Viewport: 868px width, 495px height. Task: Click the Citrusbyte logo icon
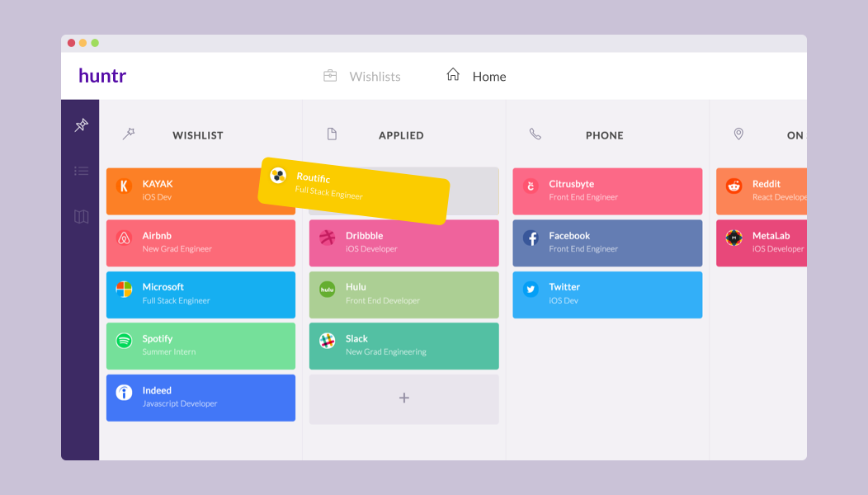[531, 186]
